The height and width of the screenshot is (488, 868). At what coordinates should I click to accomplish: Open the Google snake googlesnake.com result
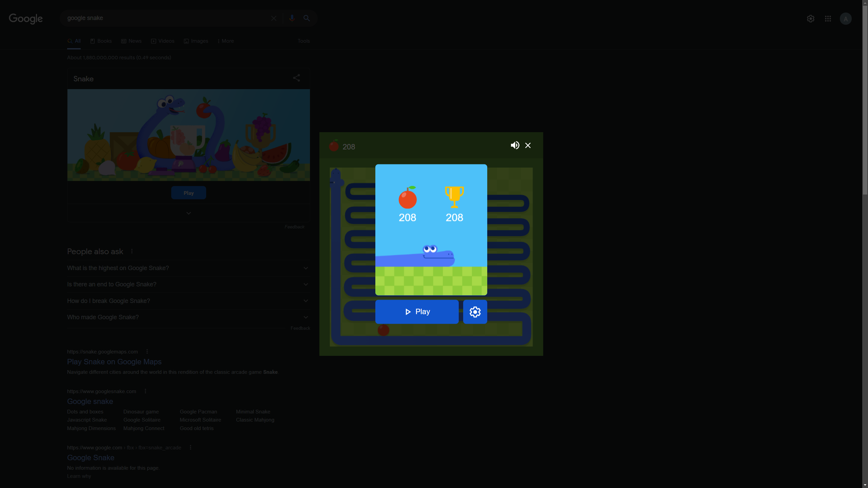(90, 402)
